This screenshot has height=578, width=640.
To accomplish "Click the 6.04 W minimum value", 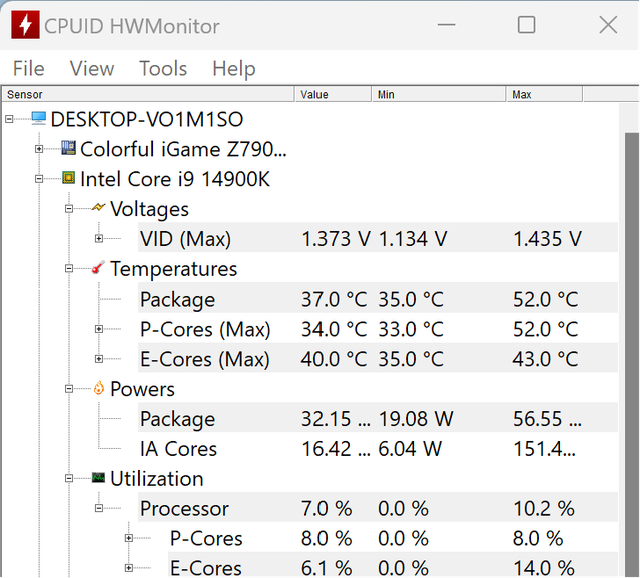I will [x=410, y=449].
